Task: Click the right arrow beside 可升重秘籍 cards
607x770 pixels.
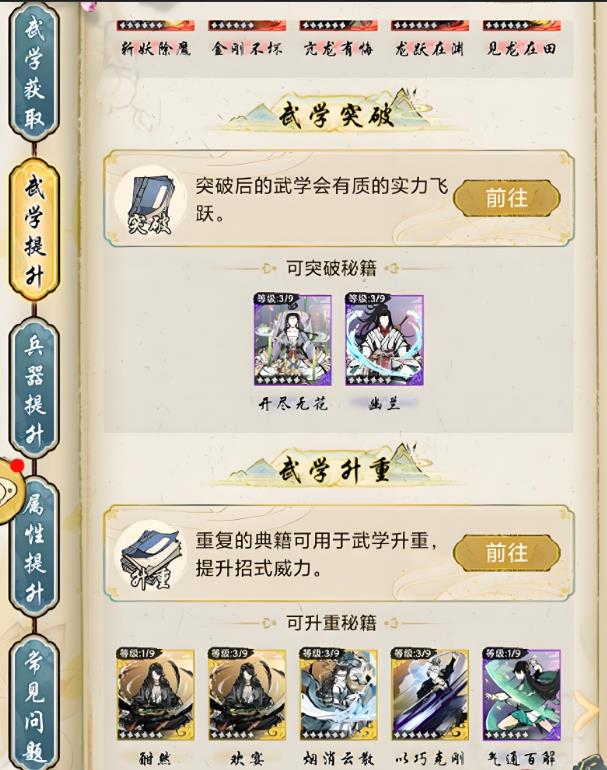Action: 587,709
